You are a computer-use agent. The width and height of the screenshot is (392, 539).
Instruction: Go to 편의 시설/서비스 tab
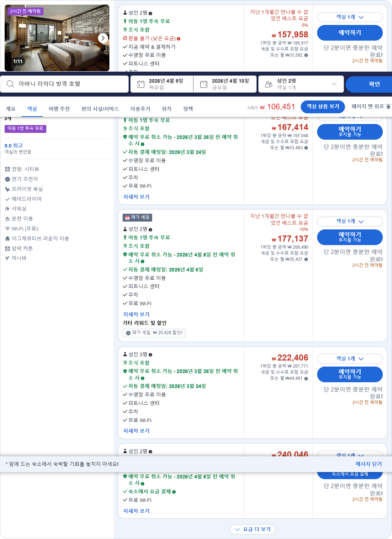point(100,109)
